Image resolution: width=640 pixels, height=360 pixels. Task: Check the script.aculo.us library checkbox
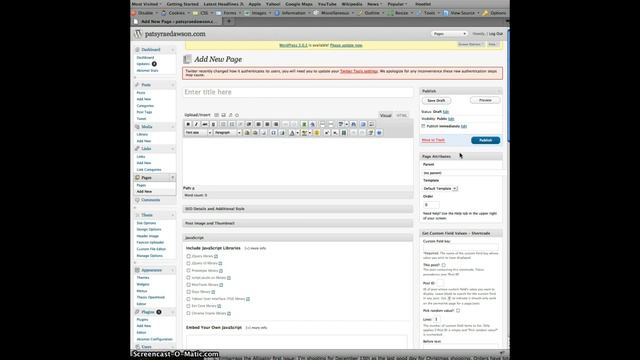click(x=189, y=278)
